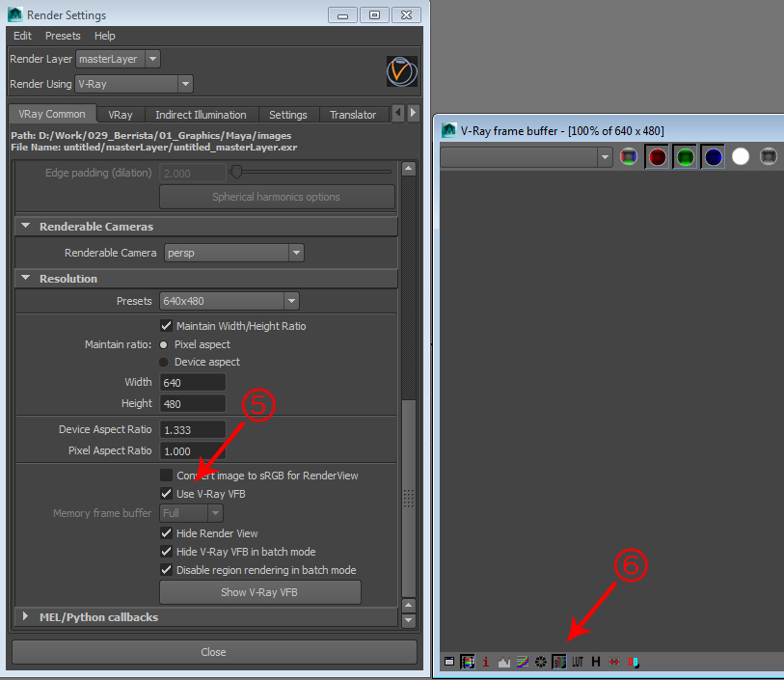This screenshot has height=680, width=784.
Task: Open channel dropdown in V-Ray frame buffer
Action: [527, 157]
